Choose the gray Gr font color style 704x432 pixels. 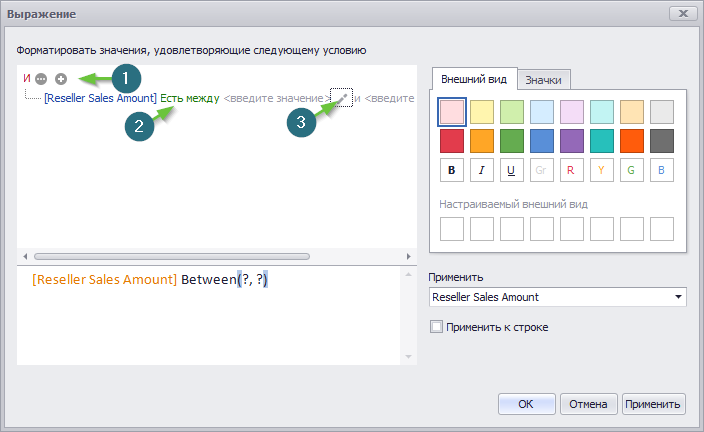[x=542, y=170]
